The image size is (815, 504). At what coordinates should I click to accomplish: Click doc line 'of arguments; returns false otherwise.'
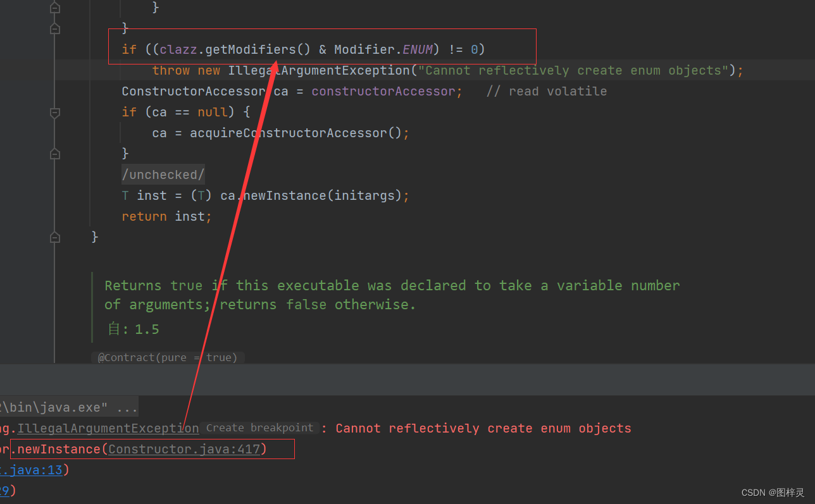pos(260,304)
